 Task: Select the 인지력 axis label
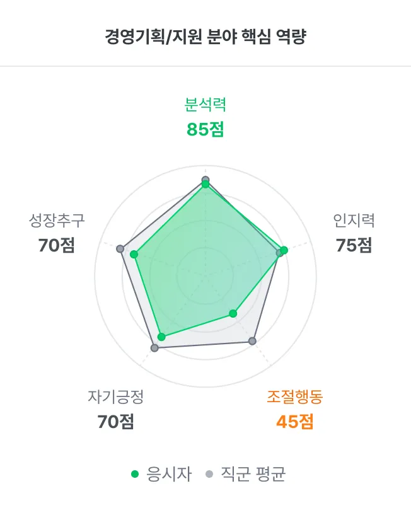(x=354, y=220)
